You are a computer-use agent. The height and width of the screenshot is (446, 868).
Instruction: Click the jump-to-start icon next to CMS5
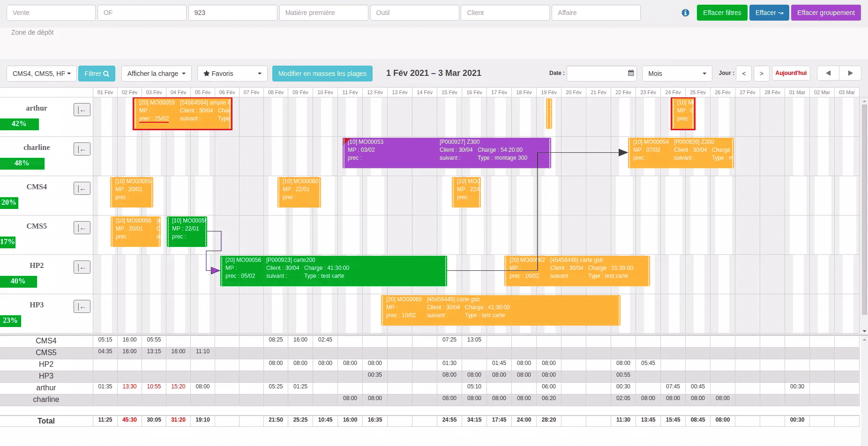[82, 228]
